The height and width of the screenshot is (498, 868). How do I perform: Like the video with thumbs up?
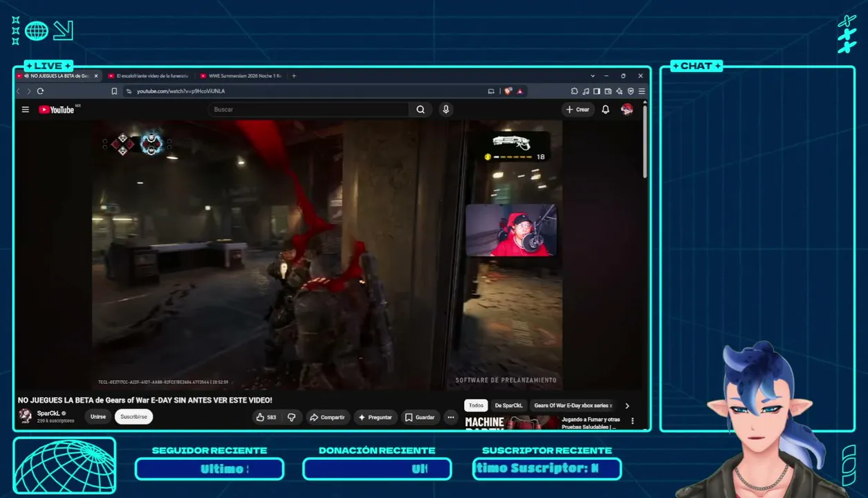tap(266, 417)
